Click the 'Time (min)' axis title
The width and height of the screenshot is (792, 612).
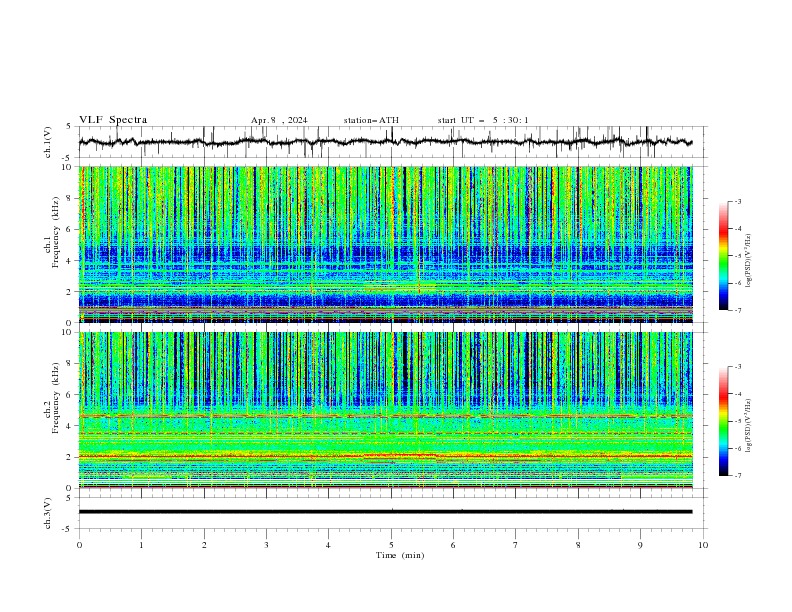coord(400,555)
